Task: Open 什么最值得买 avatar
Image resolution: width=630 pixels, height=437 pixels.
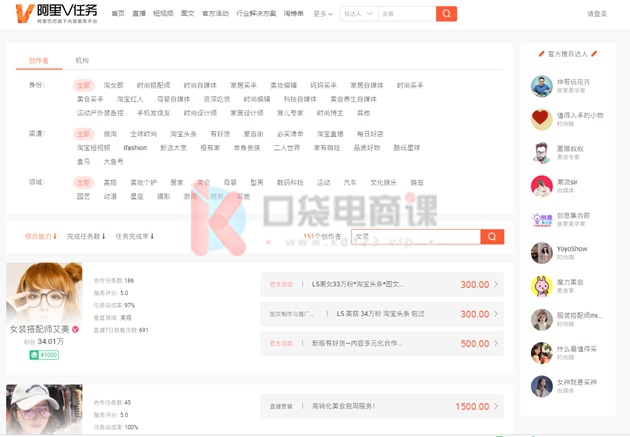Action: [542, 353]
